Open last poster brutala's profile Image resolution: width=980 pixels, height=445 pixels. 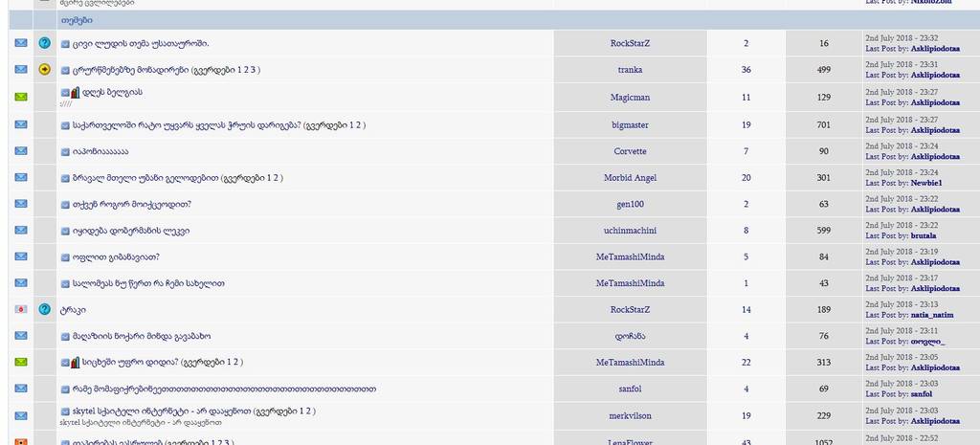(x=924, y=236)
